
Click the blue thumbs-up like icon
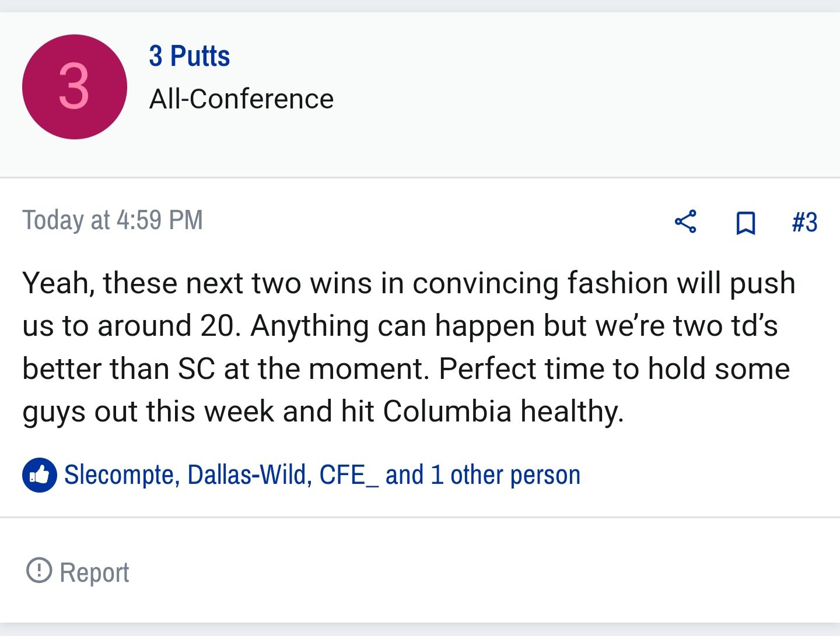click(40, 475)
